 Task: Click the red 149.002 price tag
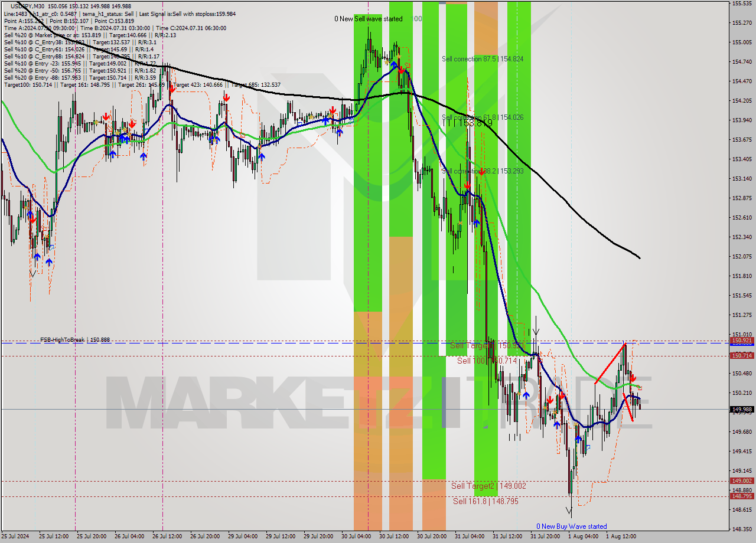(x=742, y=481)
